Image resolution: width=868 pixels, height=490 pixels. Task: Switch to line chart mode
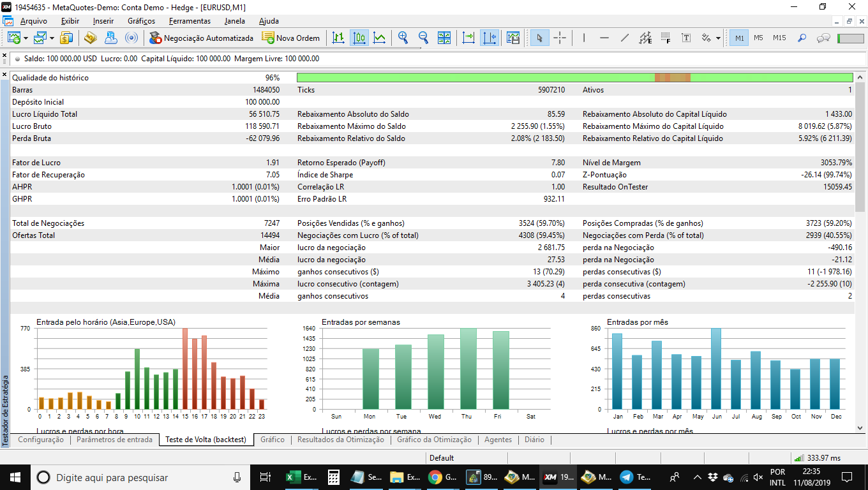[380, 38]
